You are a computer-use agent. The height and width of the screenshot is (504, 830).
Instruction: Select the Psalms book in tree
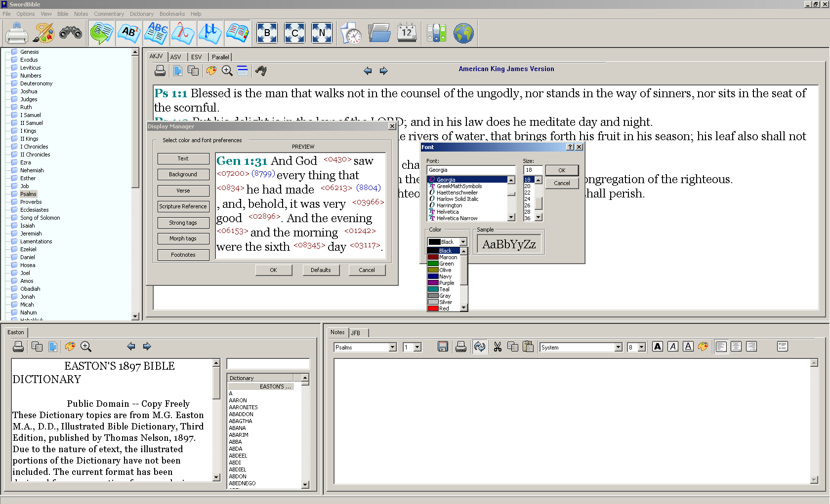tap(28, 194)
